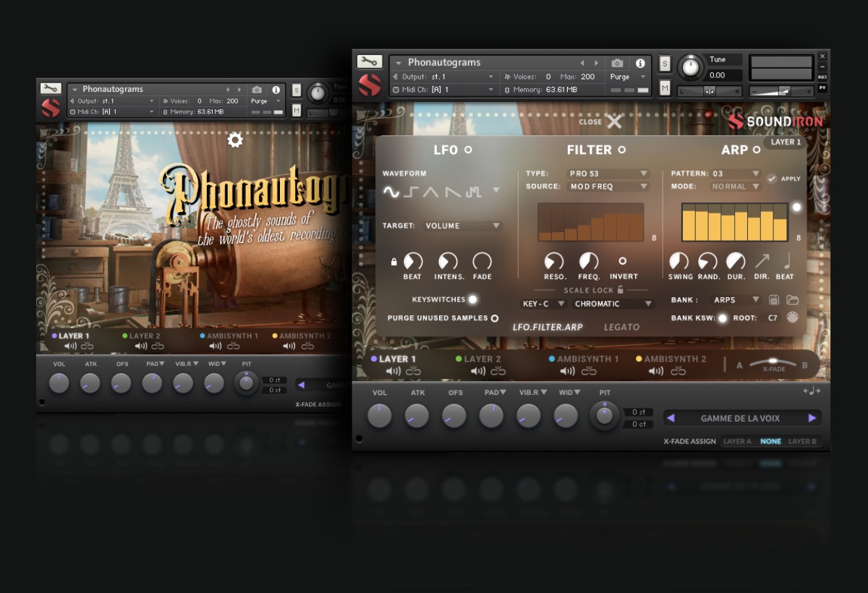Click the MIDI learn icon beside ROOT C7

click(793, 317)
